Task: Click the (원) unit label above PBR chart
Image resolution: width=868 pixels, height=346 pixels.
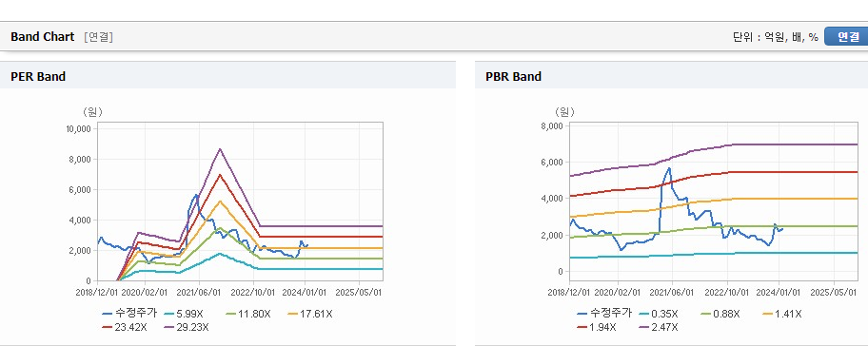Action: [564, 112]
